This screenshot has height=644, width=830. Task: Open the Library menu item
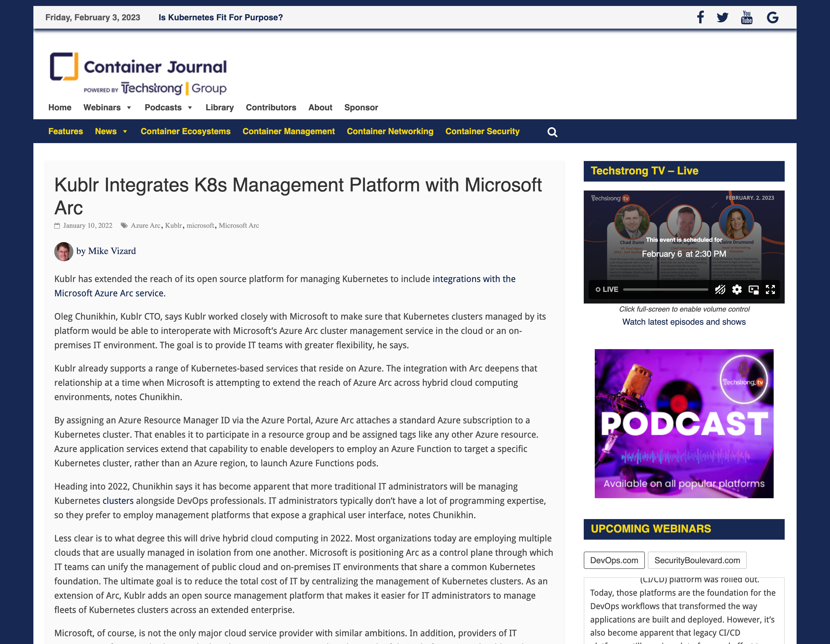pos(220,108)
